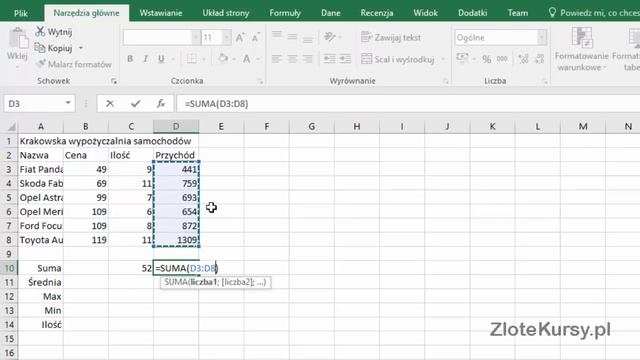Cancel formula entry with X button
The image size is (640, 360).
[x=110, y=104]
